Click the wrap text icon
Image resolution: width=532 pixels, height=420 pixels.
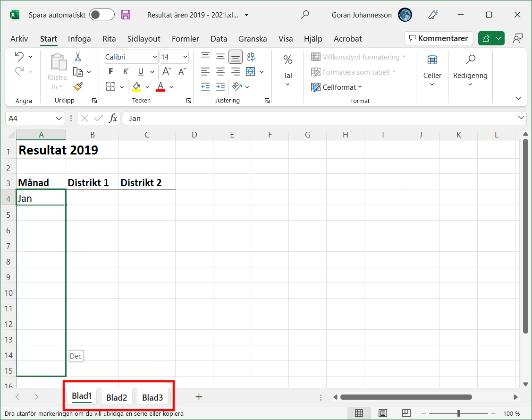tap(251, 57)
